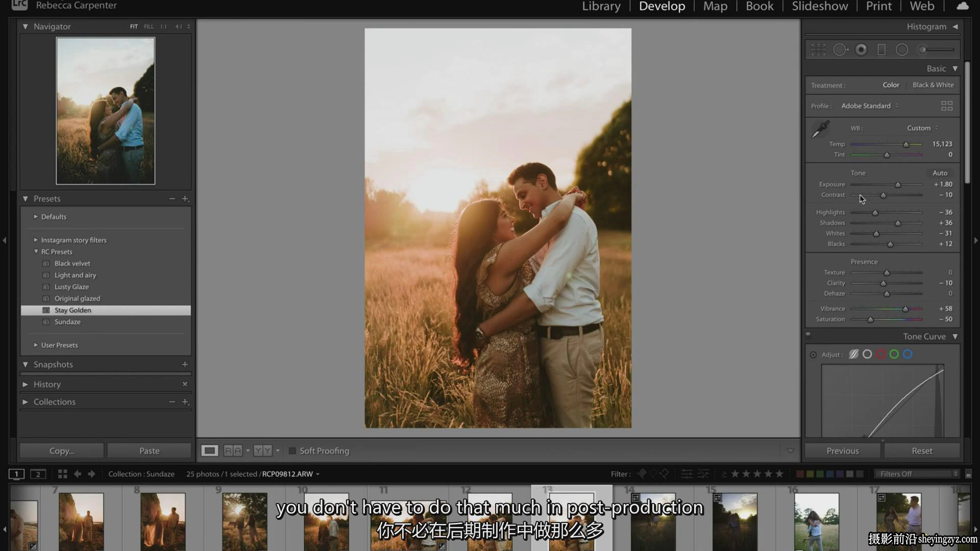
Task: Switch to the Web module
Action: [922, 6]
